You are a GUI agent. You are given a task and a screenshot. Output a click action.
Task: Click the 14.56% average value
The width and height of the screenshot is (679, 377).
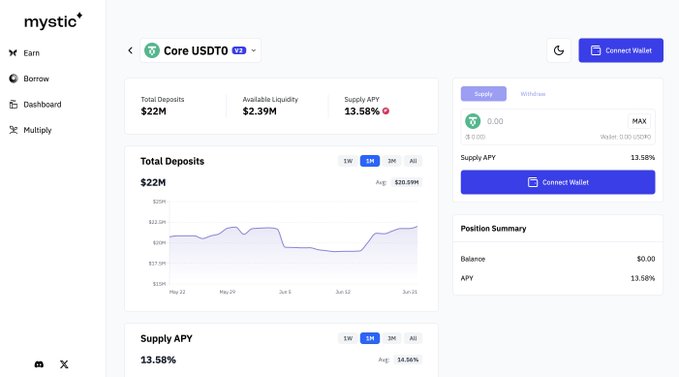(x=408, y=360)
